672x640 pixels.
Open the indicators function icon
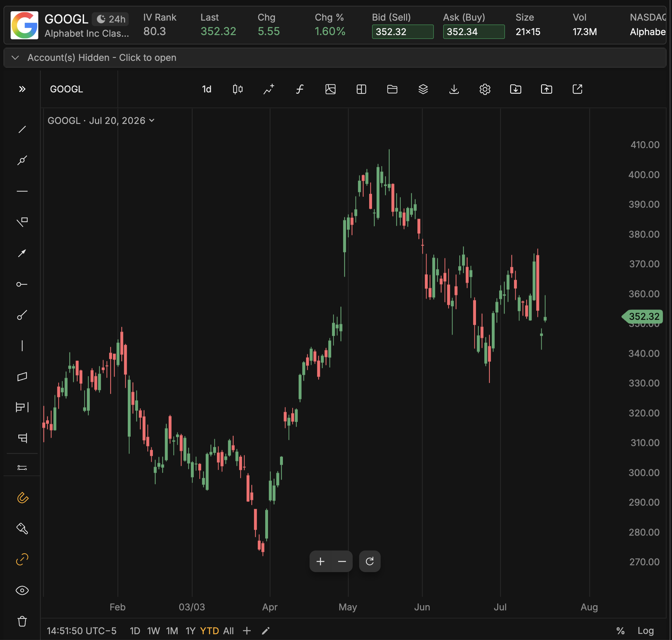(x=300, y=89)
